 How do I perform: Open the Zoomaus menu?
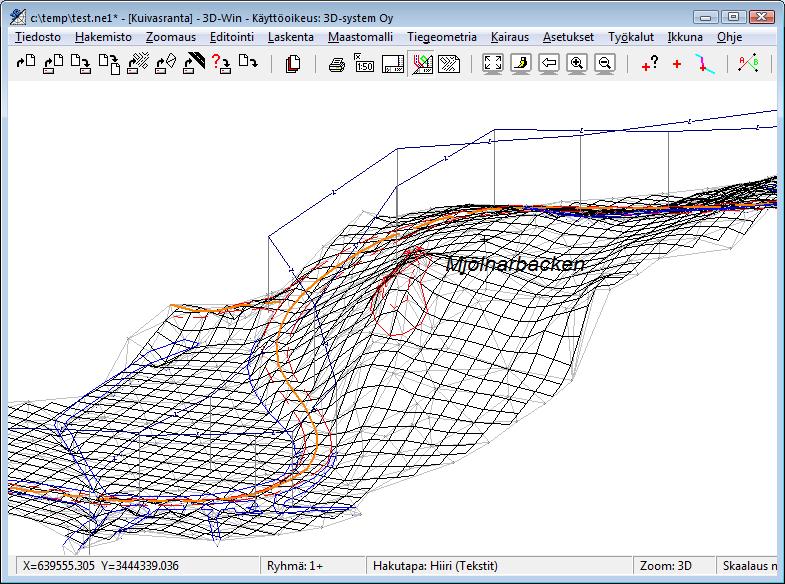(171, 37)
